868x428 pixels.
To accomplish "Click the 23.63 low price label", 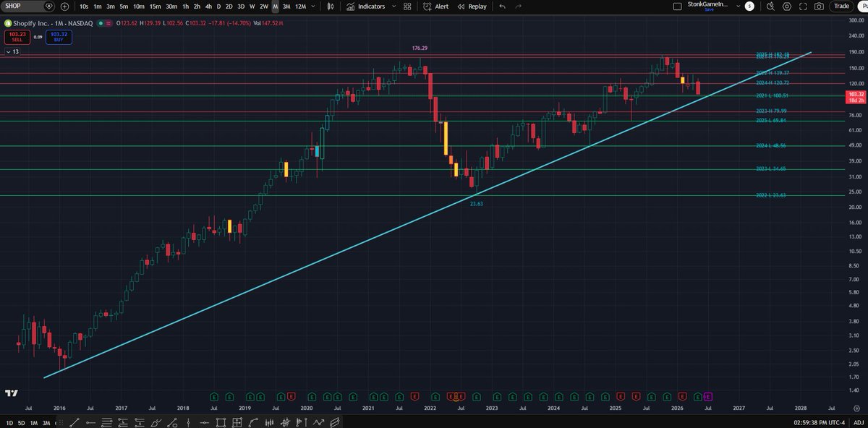I will (x=476, y=204).
